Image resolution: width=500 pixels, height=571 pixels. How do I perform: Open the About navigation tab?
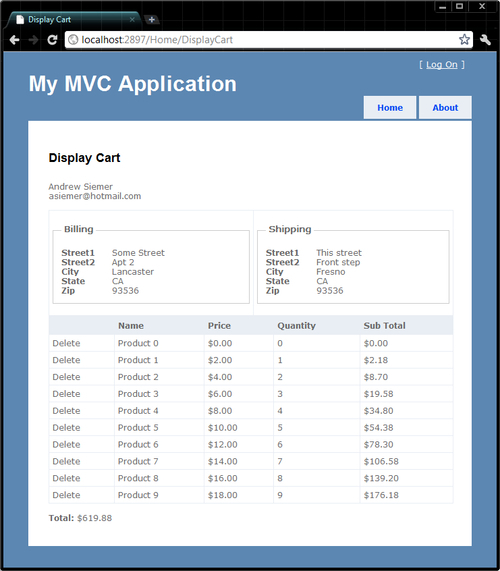coord(445,108)
